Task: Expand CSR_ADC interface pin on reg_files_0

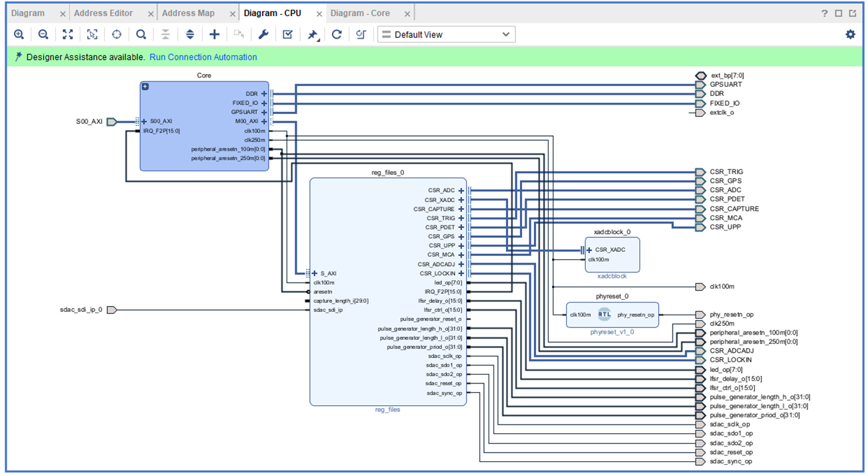Action: (x=461, y=191)
